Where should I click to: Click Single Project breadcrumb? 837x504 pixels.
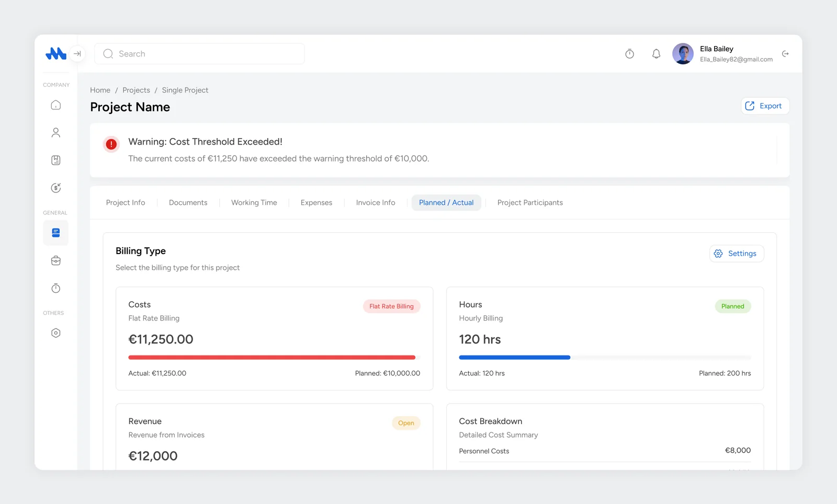pos(185,90)
